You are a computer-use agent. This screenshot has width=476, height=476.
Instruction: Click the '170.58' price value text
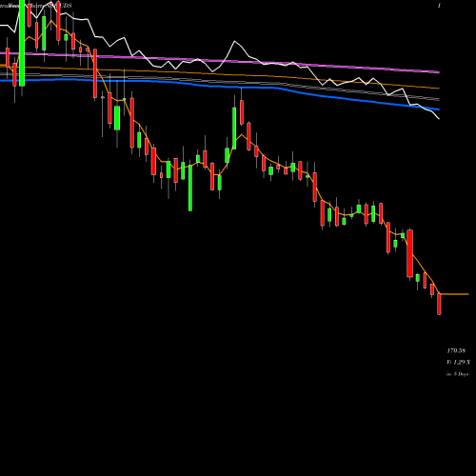456,350
